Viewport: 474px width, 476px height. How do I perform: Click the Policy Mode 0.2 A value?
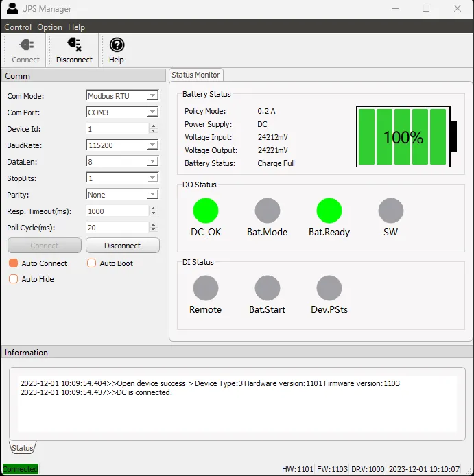[266, 111]
